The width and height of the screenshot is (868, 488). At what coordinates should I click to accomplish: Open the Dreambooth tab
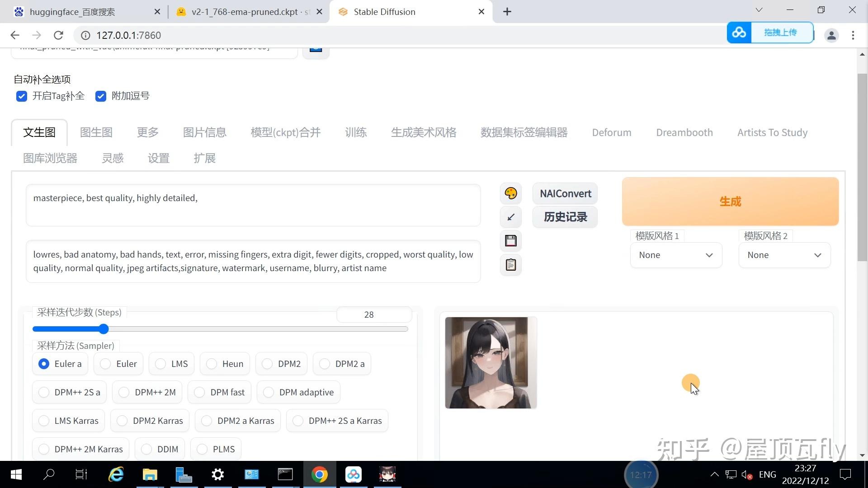coord(684,132)
